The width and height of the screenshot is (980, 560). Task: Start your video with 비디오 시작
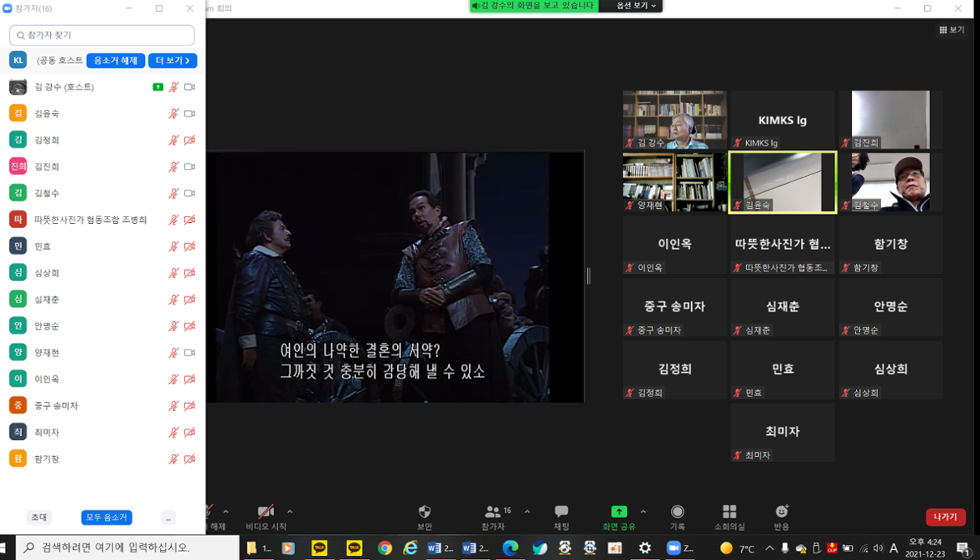tap(265, 516)
